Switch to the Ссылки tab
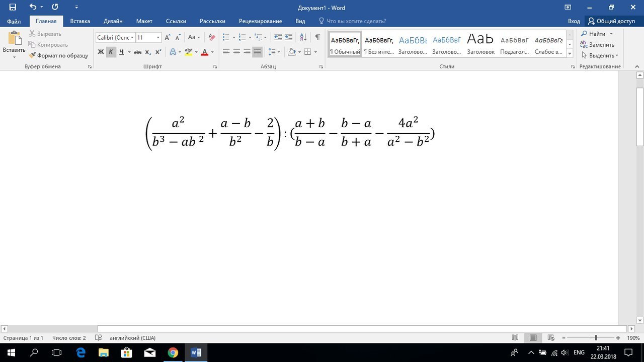Viewport: 644px width, 362px height. (x=176, y=21)
